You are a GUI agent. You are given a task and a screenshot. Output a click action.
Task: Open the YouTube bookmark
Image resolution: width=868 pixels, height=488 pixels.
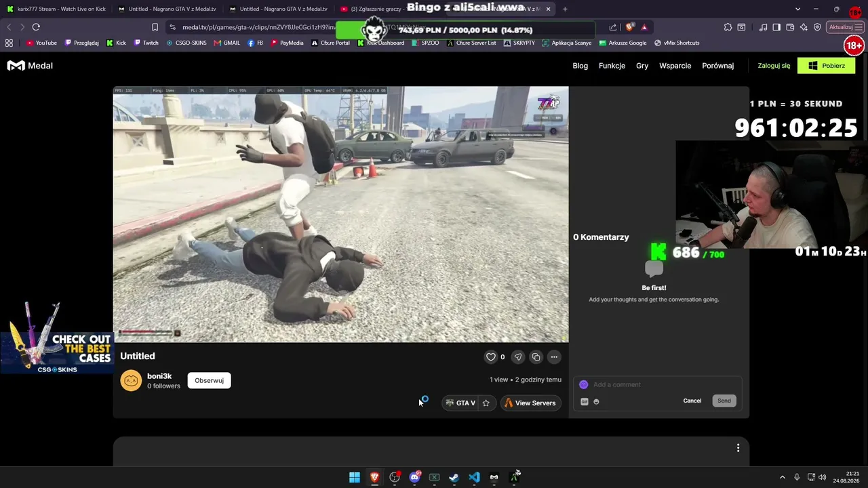pos(42,43)
